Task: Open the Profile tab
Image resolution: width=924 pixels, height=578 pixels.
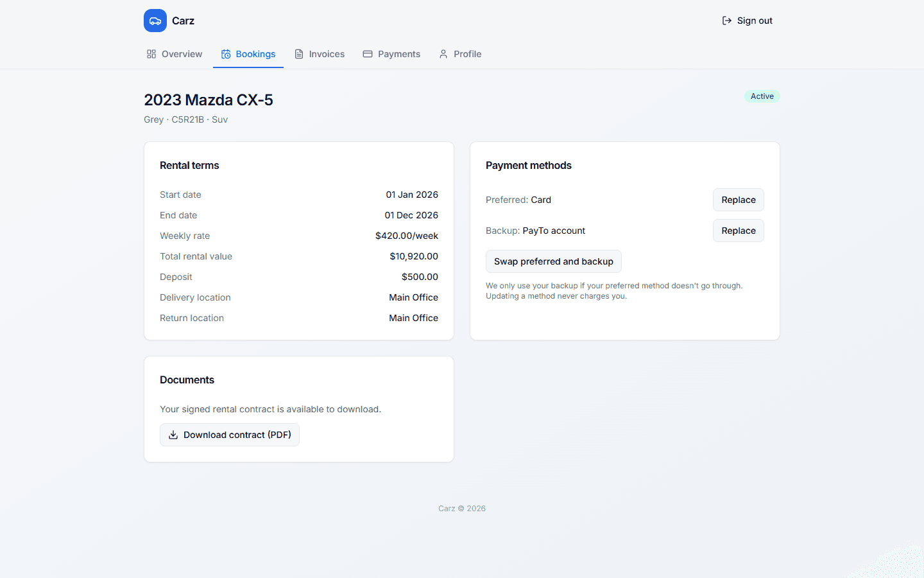Action: click(x=460, y=54)
